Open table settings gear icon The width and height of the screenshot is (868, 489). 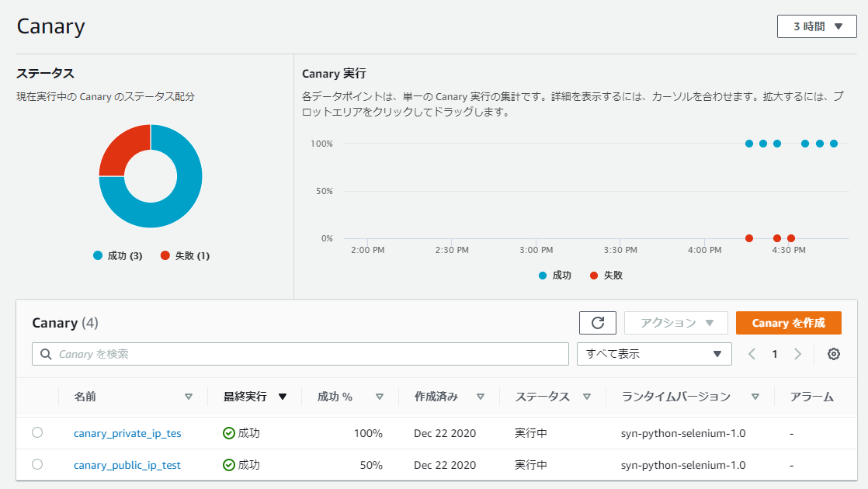pos(834,354)
